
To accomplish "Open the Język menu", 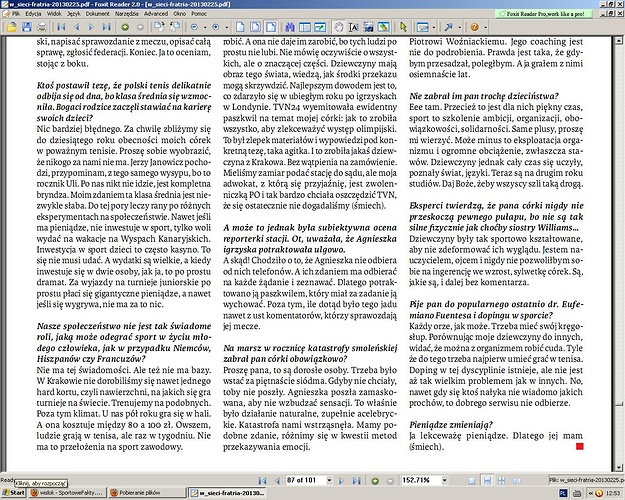I will [74, 14].
